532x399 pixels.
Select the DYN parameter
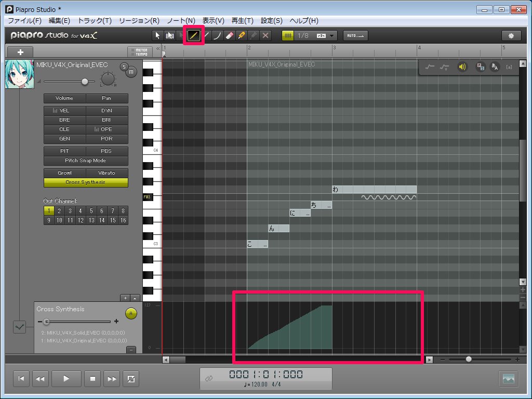click(107, 111)
